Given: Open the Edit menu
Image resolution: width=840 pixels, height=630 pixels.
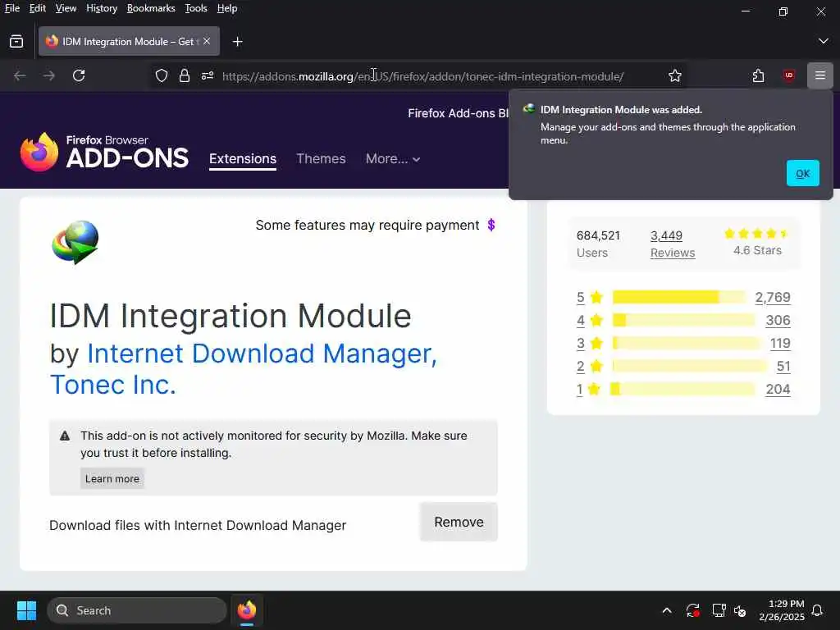Looking at the screenshot, I should (38, 8).
